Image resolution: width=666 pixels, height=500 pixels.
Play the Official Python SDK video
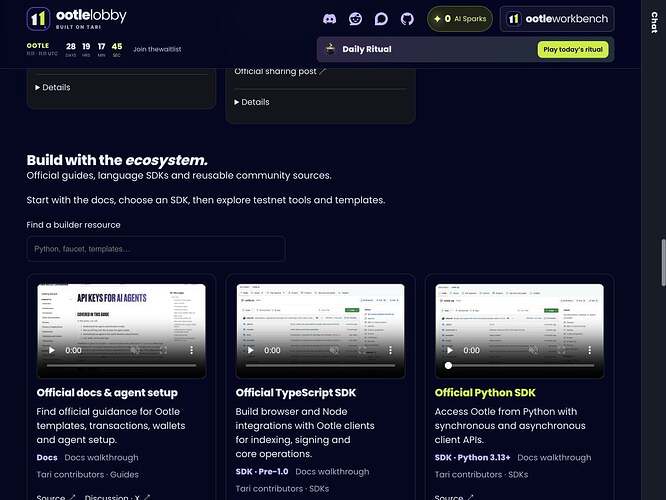[x=450, y=350]
